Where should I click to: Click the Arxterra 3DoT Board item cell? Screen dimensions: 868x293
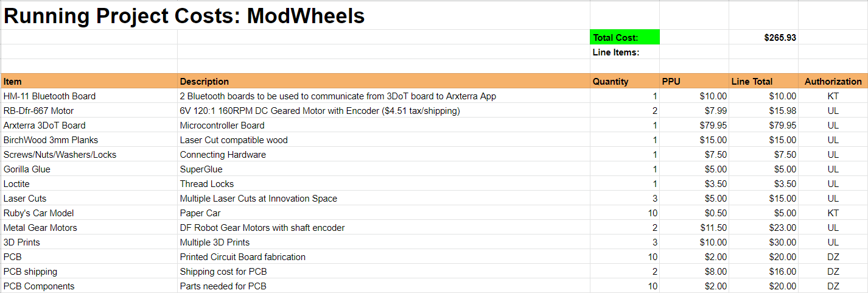(x=89, y=125)
